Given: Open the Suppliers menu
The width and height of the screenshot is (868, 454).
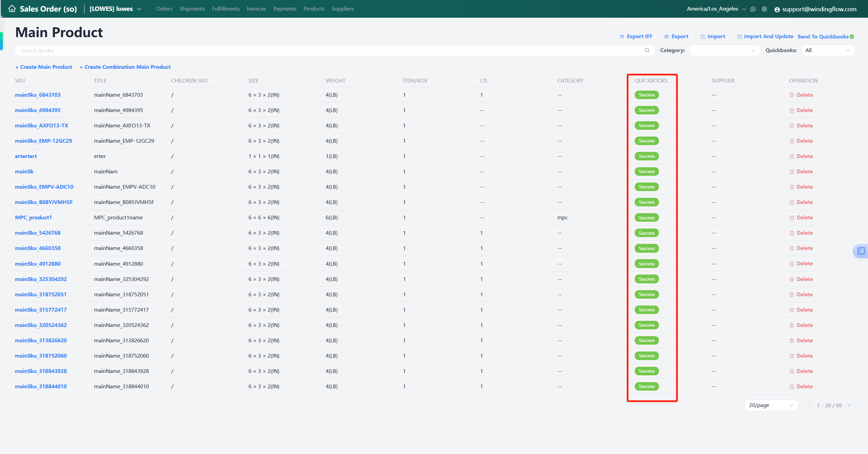Looking at the screenshot, I should [343, 9].
